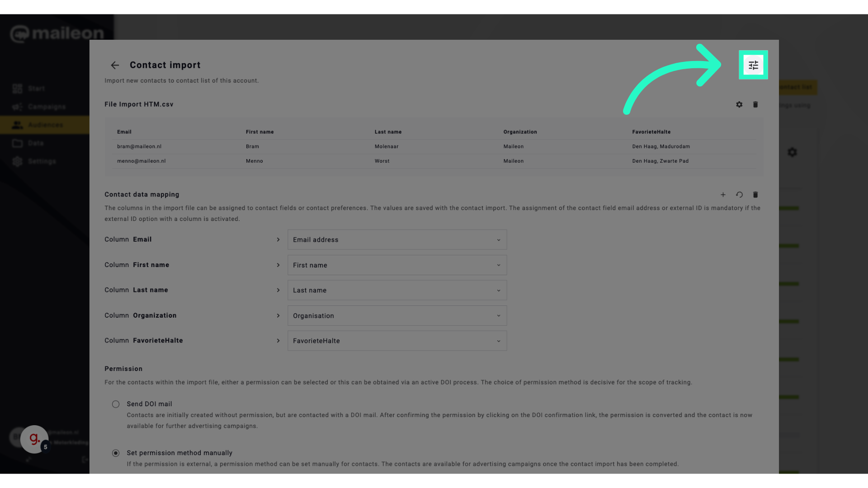The width and height of the screenshot is (868, 488).
Task: Open the Email address mapping dropdown
Action: click(397, 239)
